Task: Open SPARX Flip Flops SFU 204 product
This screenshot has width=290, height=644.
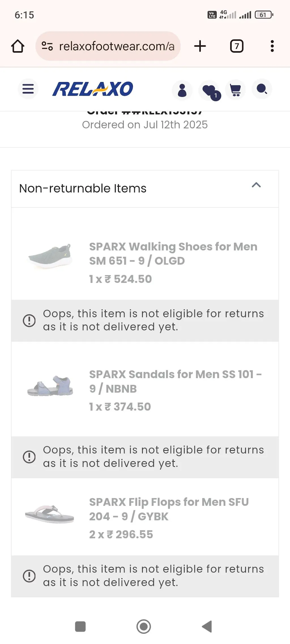Action: 169,509
